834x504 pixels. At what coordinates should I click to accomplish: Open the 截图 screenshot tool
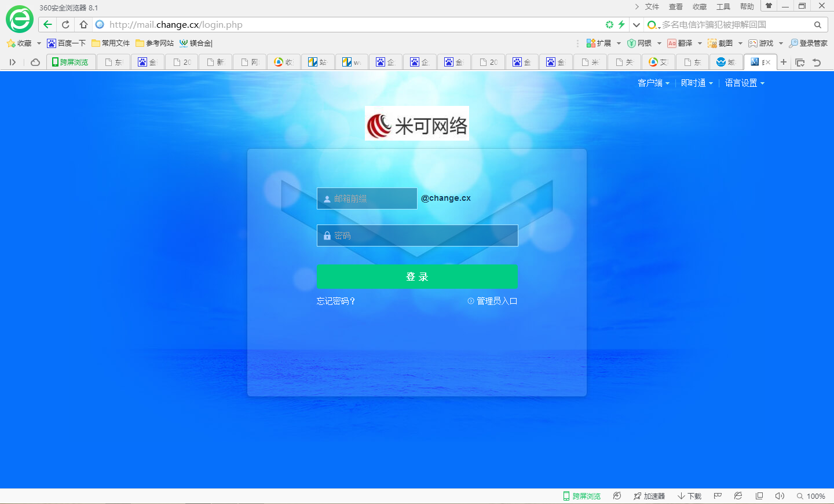722,43
